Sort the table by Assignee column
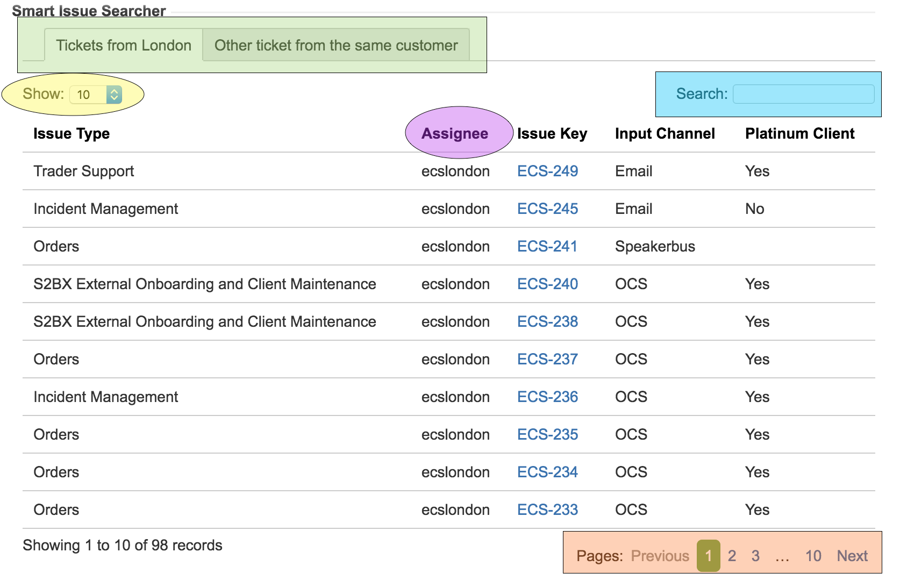The height and width of the screenshot is (588, 900). (455, 133)
